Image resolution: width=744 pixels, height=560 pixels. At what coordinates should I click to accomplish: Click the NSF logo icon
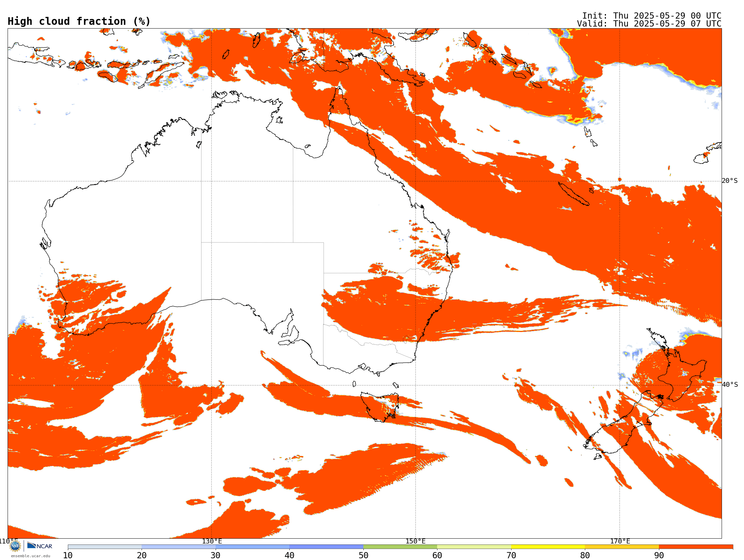pos(15,546)
